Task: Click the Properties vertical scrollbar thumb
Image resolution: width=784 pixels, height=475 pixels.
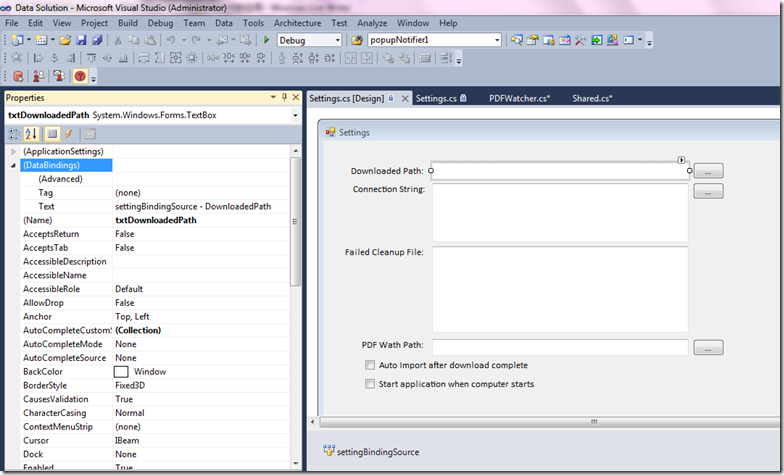Action: click(x=295, y=222)
